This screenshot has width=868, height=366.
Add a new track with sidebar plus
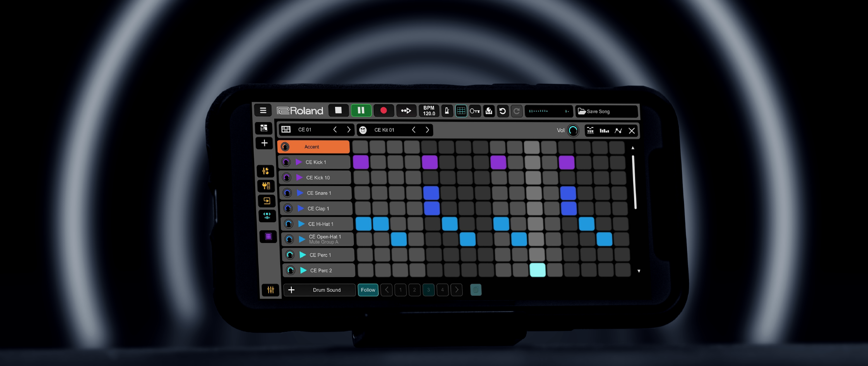[x=264, y=143]
